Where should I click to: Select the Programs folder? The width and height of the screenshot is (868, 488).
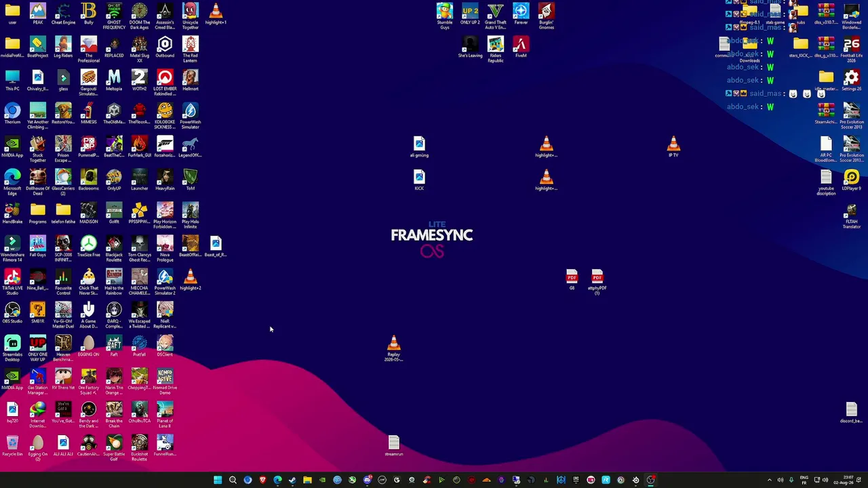37,213
